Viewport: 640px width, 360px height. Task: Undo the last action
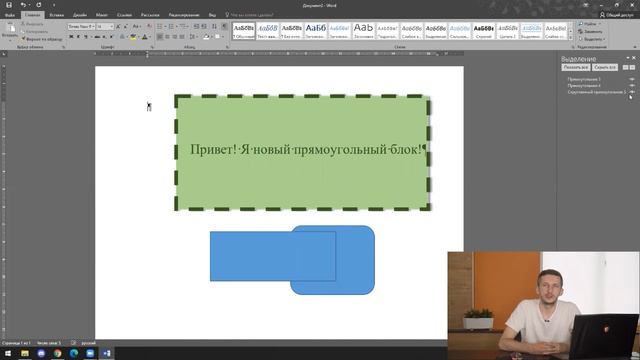coord(23,5)
